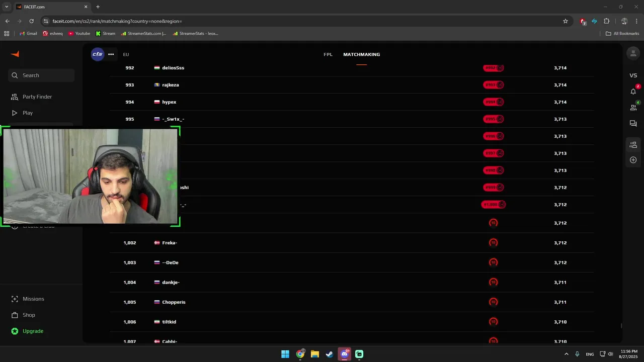
Task: Open the Stream bookmark
Action: click(106, 34)
